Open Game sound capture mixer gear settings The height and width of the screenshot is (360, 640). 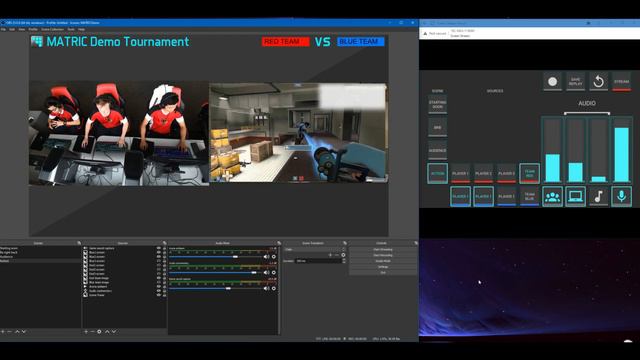click(274, 288)
